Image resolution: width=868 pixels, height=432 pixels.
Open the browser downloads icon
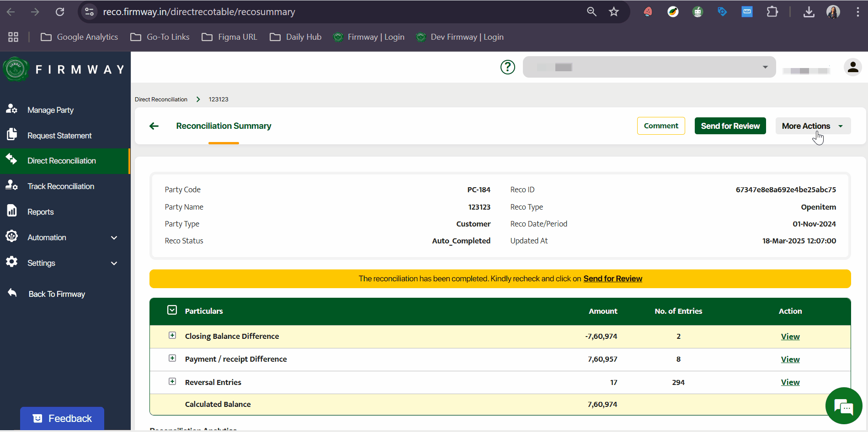point(809,12)
